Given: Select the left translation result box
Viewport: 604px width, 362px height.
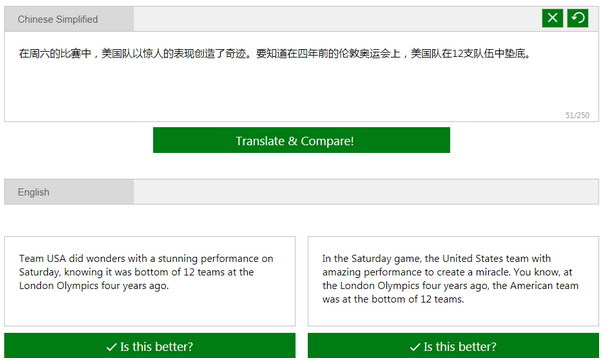Looking at the screenshot, I should pos(150,282).
